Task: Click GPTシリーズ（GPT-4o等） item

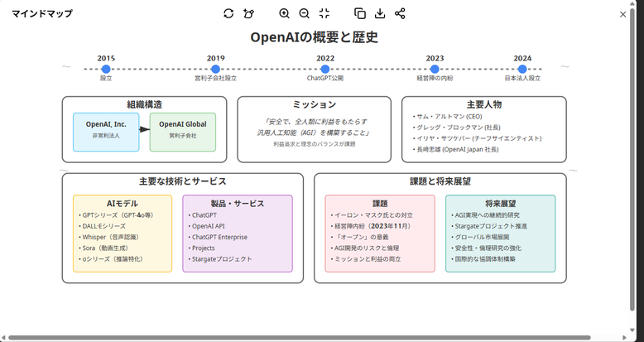Action: [117, 215]
